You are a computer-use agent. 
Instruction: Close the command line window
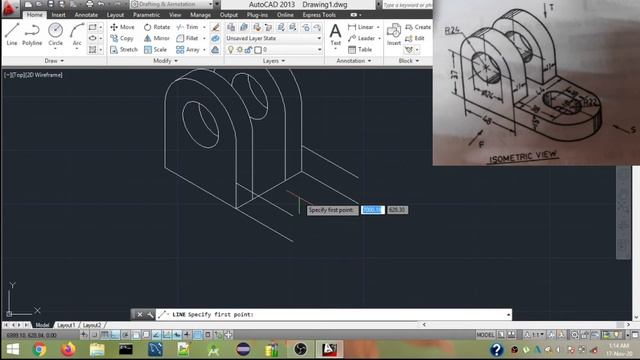tap(140, 314)
